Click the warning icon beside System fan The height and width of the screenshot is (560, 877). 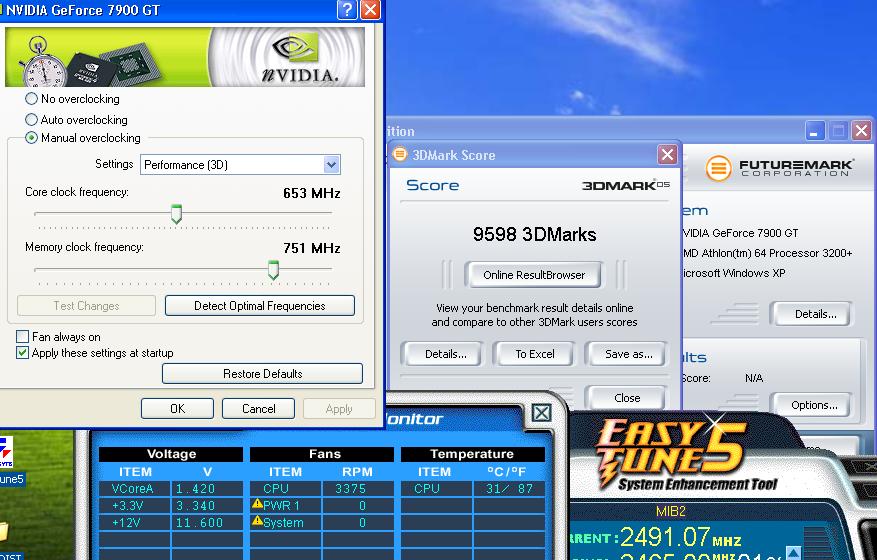tap(257, 522)
